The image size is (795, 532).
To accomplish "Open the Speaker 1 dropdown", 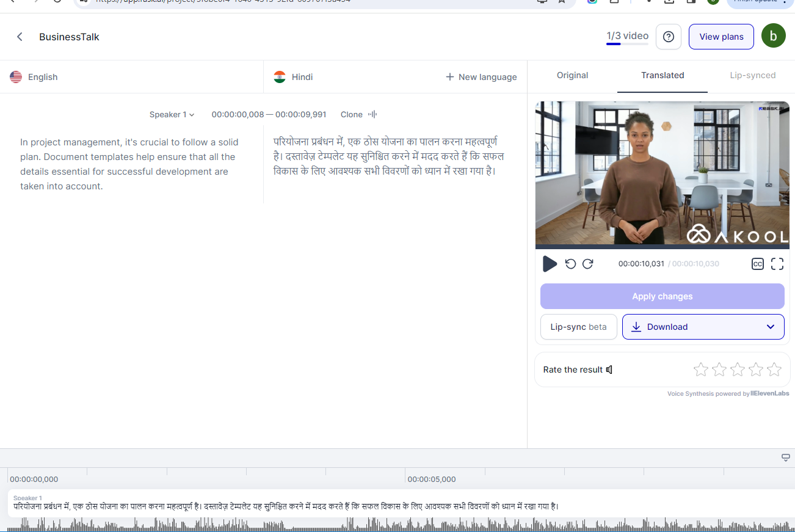I will click(172, 114).
